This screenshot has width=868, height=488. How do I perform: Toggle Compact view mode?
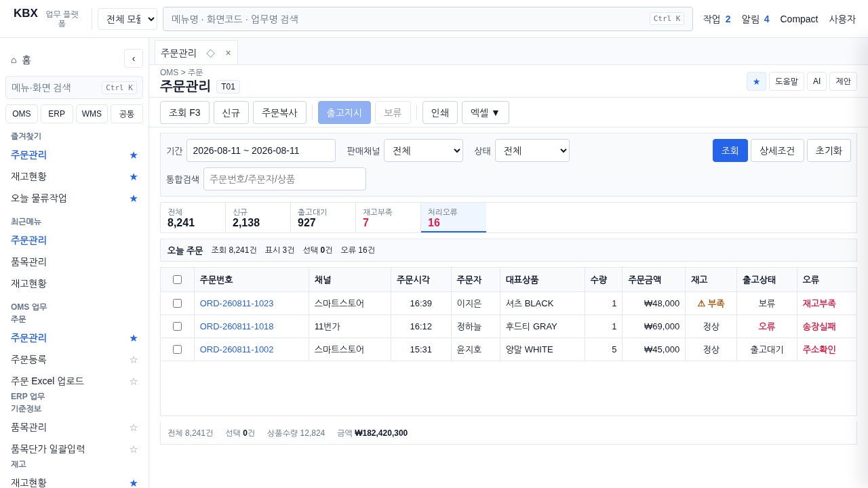point(799,19)
